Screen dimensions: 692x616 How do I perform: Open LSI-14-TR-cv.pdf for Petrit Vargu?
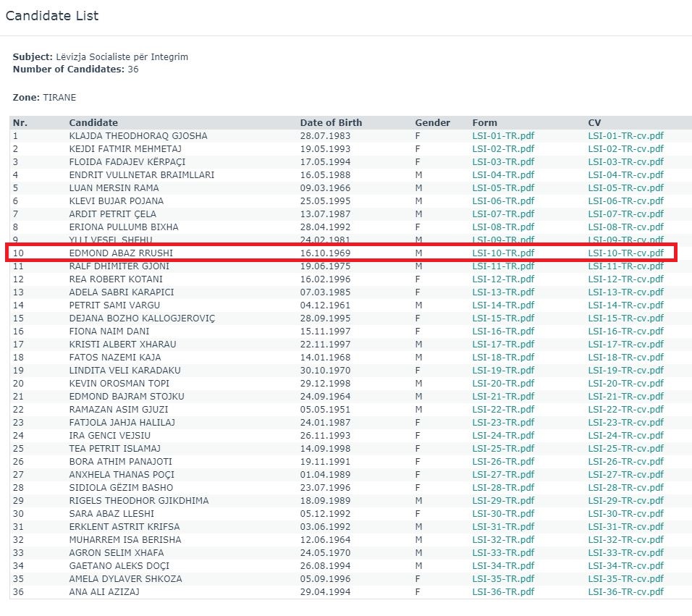(625, 305)
